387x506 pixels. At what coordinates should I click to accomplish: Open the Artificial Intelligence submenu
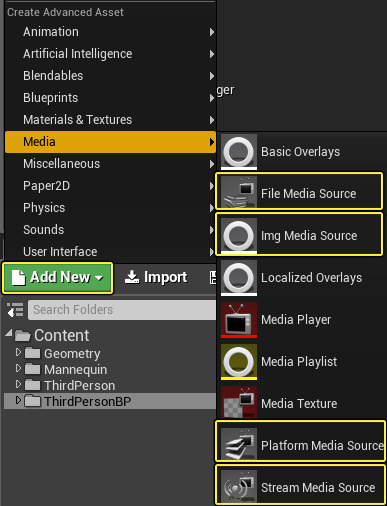110,54
